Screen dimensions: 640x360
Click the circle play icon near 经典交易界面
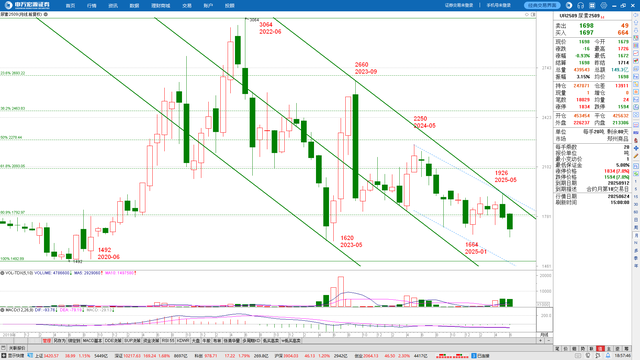point(569,5)
